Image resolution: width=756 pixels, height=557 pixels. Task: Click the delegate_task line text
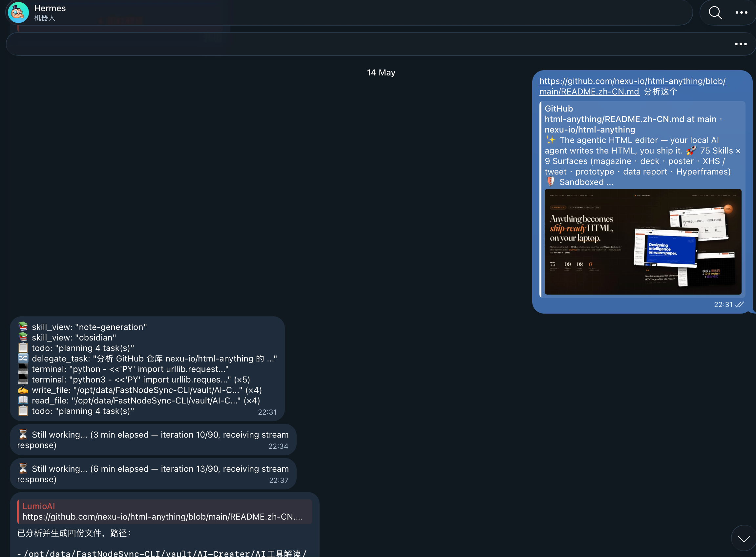pyautogui.click(x=155, y=359)
